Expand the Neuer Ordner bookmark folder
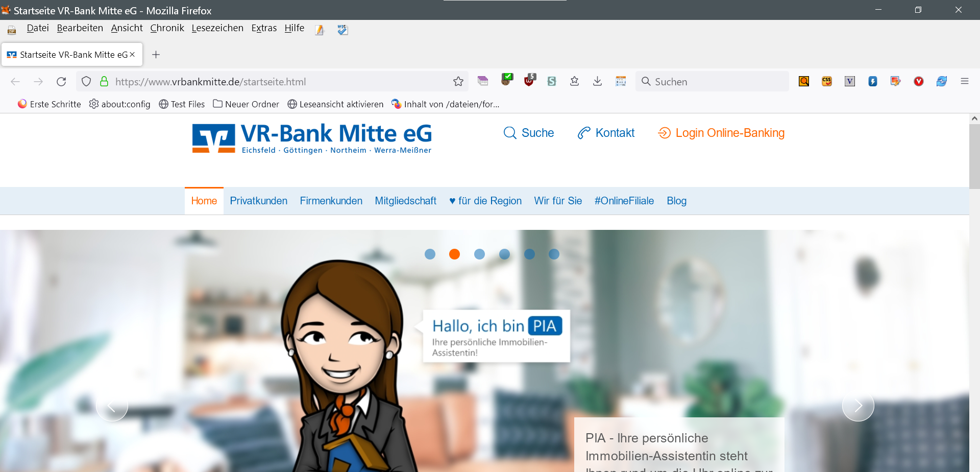Screen dimensions: 980x472 pos(246,104)
